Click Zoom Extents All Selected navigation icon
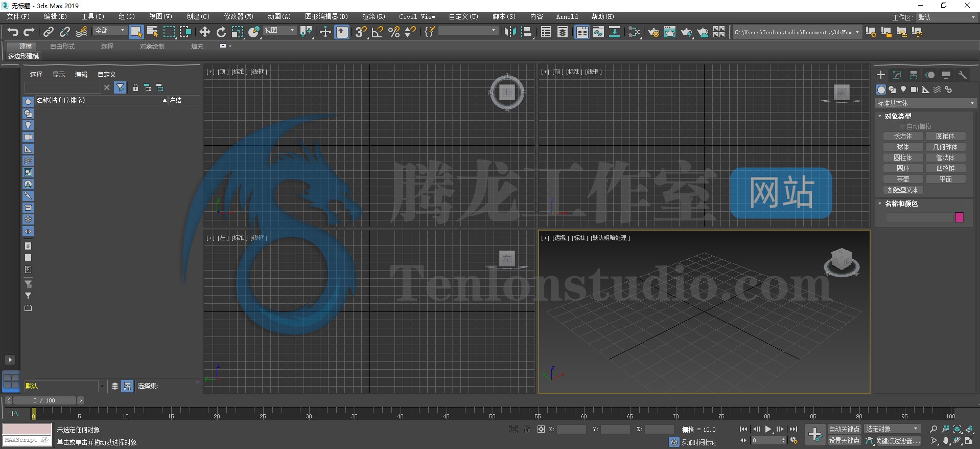 coord(969,429)
